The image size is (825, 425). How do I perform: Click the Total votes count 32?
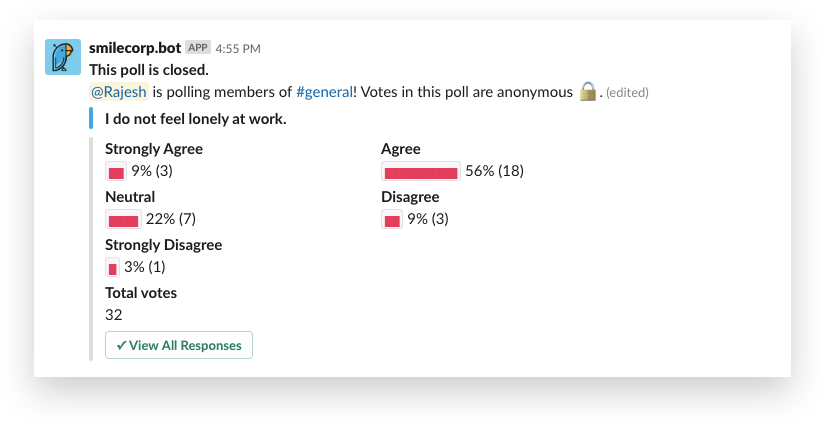tap(114, 315)
